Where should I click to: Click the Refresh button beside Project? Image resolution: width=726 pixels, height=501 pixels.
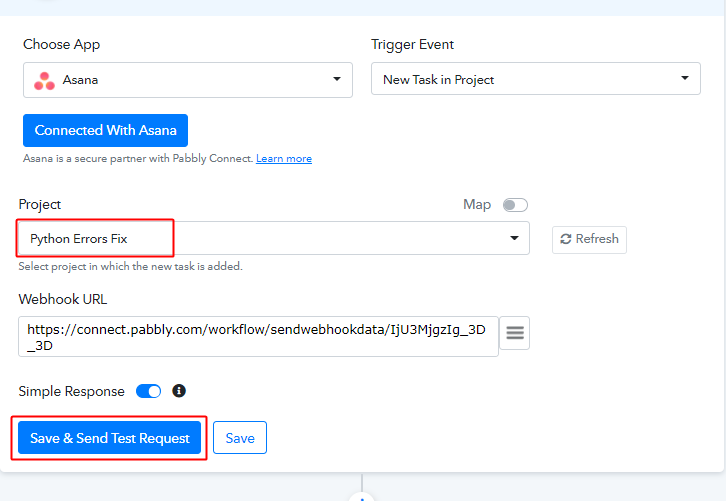[589, 239]
